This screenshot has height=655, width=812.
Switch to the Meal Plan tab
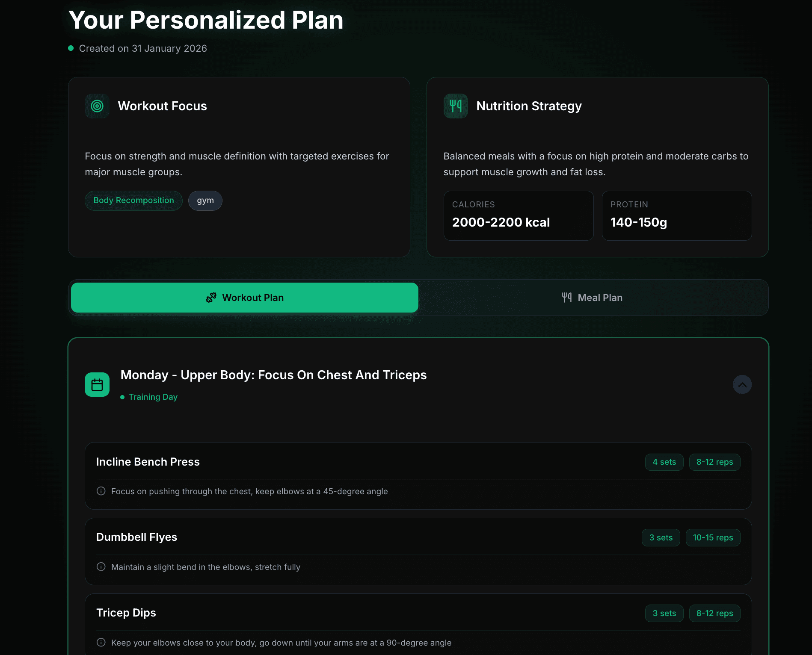[593, 297]
